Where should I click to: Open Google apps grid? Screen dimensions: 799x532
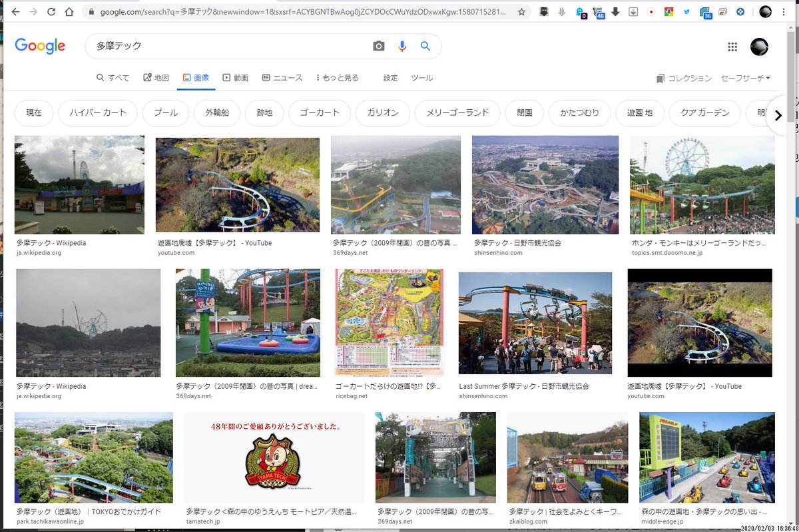732,47
